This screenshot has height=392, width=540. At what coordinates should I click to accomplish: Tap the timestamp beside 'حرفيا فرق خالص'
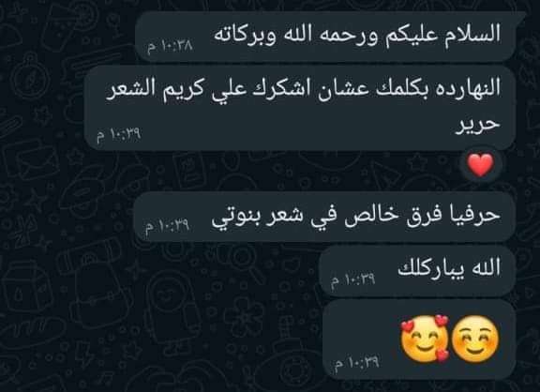point(167,227)
